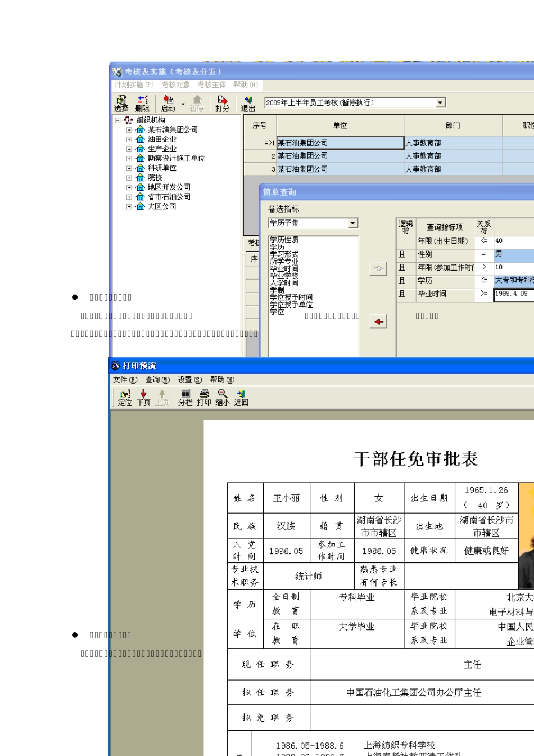Click the 删除 toolbar icon
Screen dimensions: 534x756
coord(142,103)
